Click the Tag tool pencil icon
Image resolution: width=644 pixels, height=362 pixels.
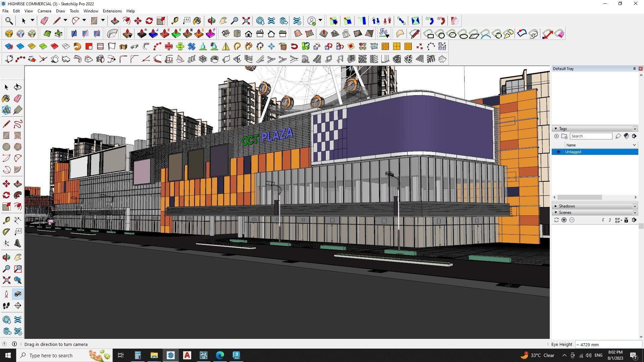click(x=618, y=136)
